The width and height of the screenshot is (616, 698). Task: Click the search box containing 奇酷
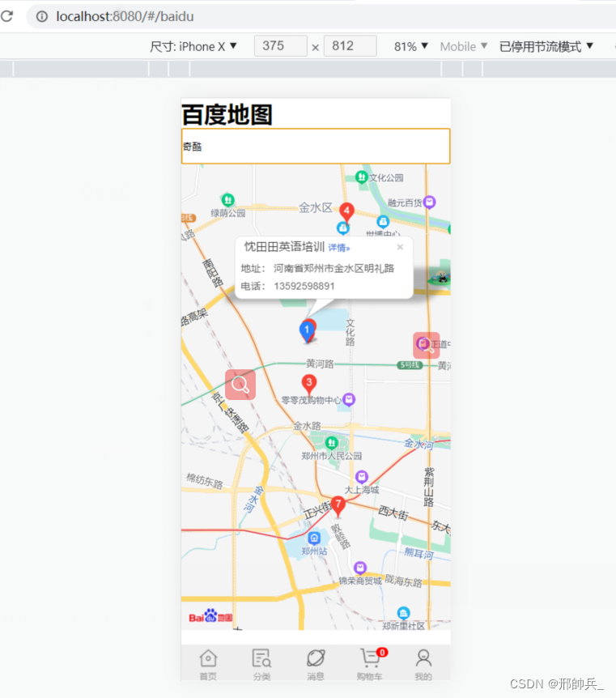pyautogui.click(x=316, y=147)
